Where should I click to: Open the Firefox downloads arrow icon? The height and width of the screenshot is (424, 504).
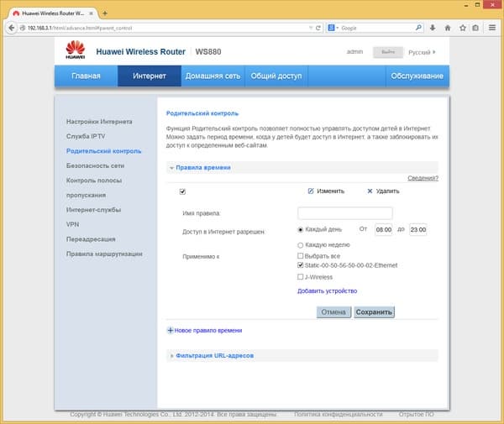tap(433, 28)
